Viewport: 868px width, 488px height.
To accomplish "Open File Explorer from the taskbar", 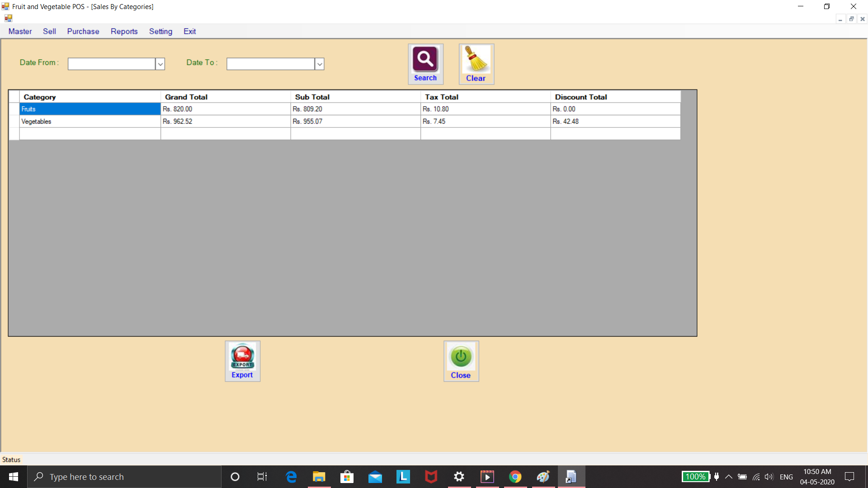I will [319, 477].
